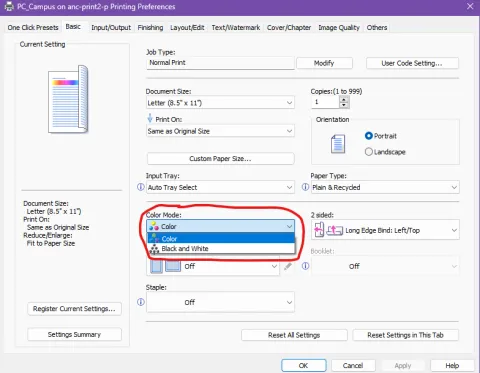The image size is (480, 373).
Task: Expand the Input Tray dropdown
Action: (220, 187)
